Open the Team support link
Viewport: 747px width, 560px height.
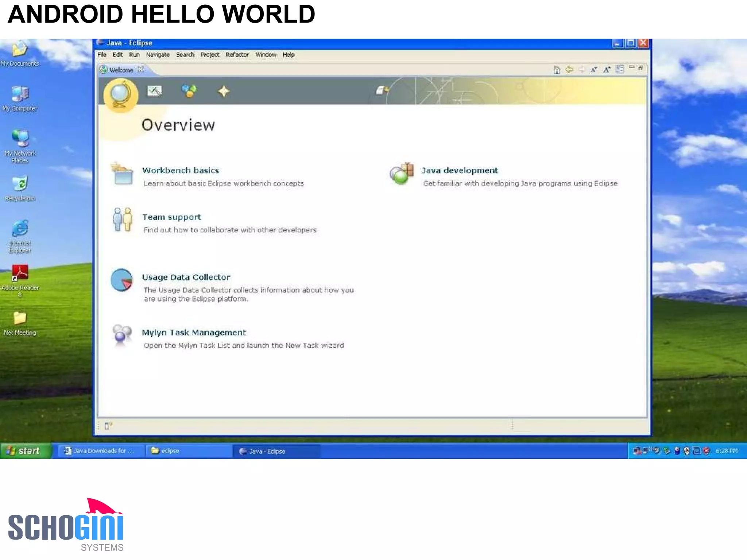pos(171,217)
